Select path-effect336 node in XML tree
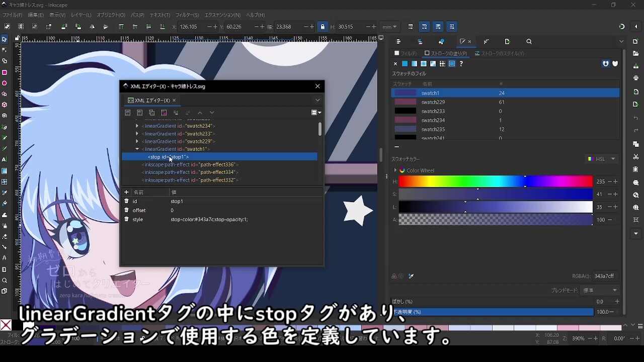 pyautogui.click(x=190, y=164)
